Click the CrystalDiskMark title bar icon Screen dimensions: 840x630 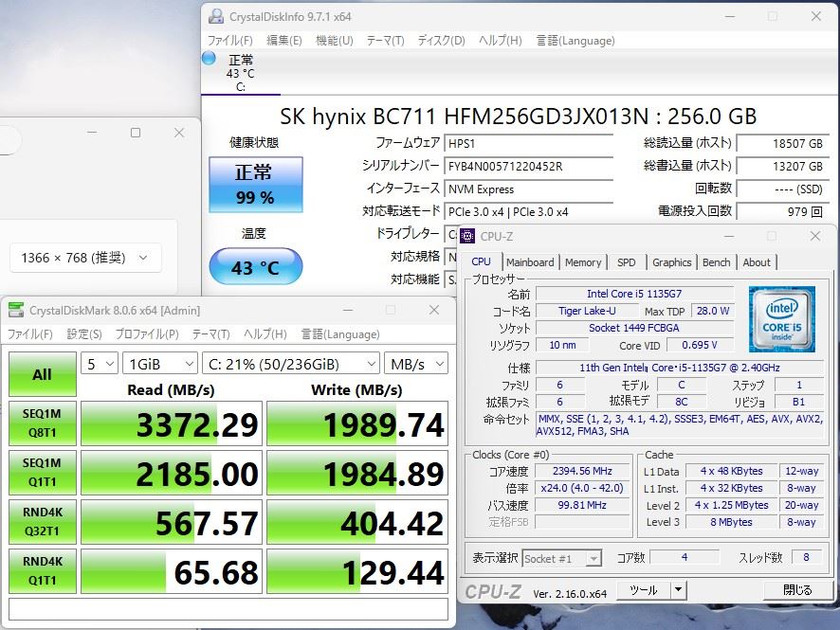tap(16, 310)
